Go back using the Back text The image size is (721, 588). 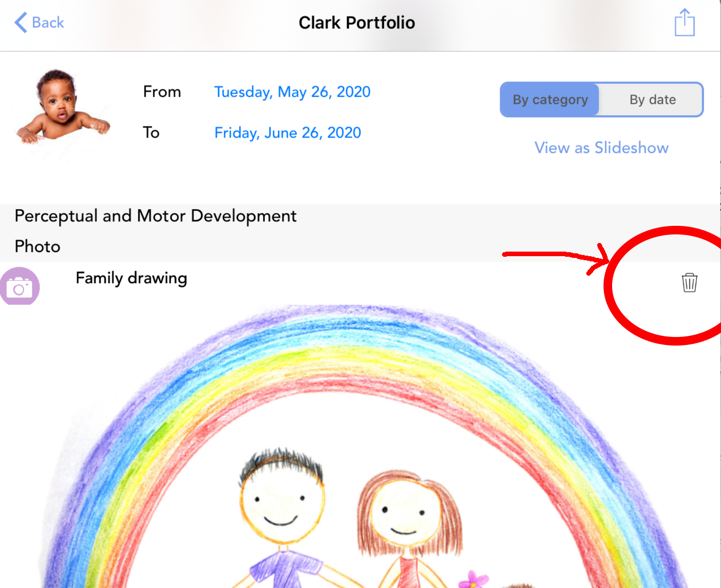pyautogui.click(x=48, y=22)
